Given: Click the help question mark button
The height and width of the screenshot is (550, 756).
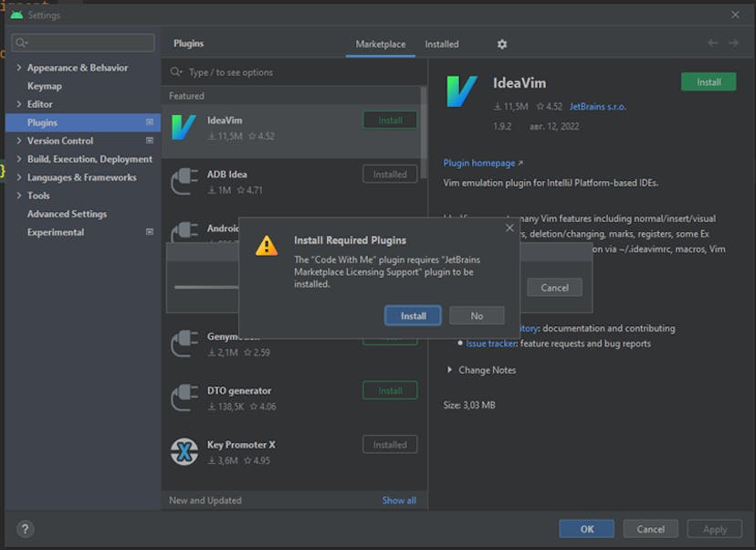Looking at the screenshot, I should (26, 529).
